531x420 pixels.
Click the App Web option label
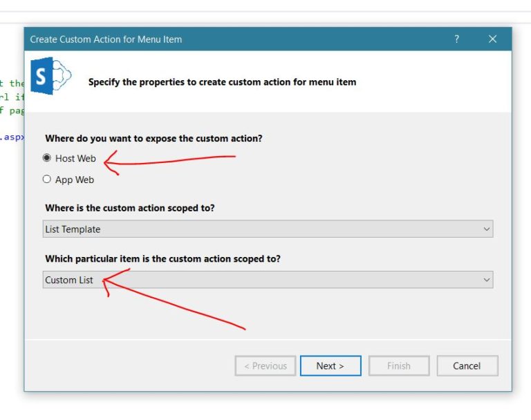click(x=75, y=180)
